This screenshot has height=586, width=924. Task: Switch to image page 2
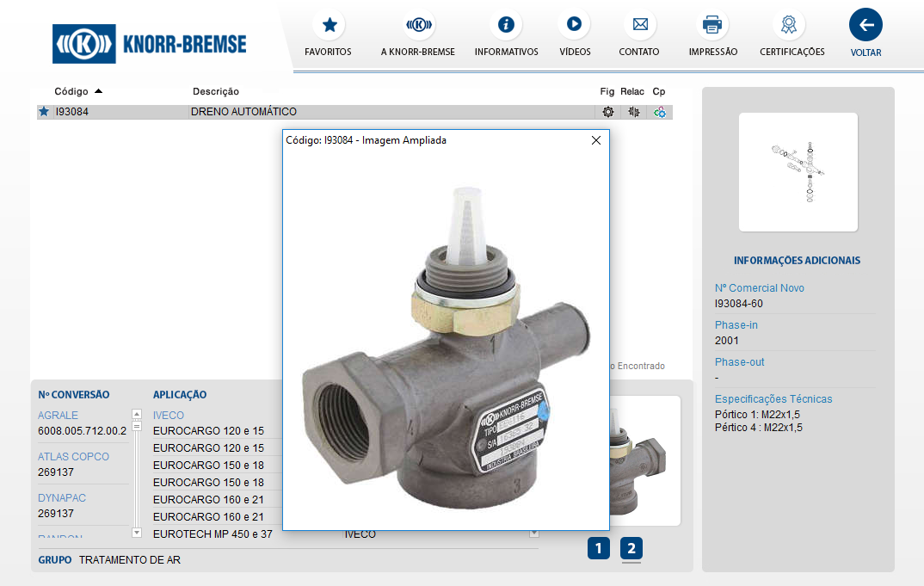click(631, 548)
